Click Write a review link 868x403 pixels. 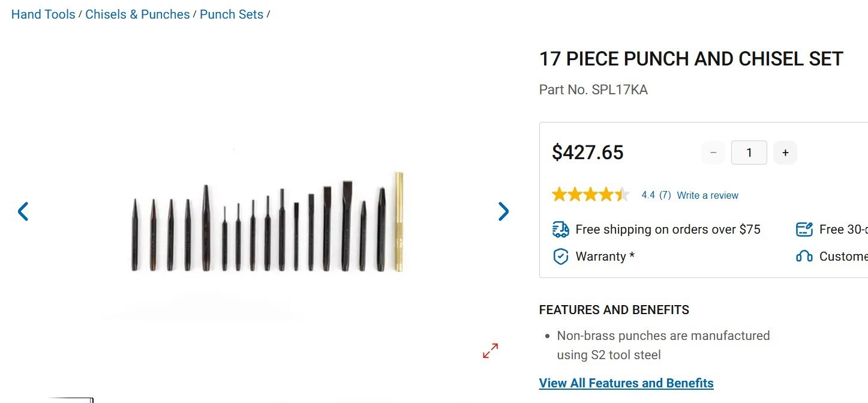tap(708, 195)
